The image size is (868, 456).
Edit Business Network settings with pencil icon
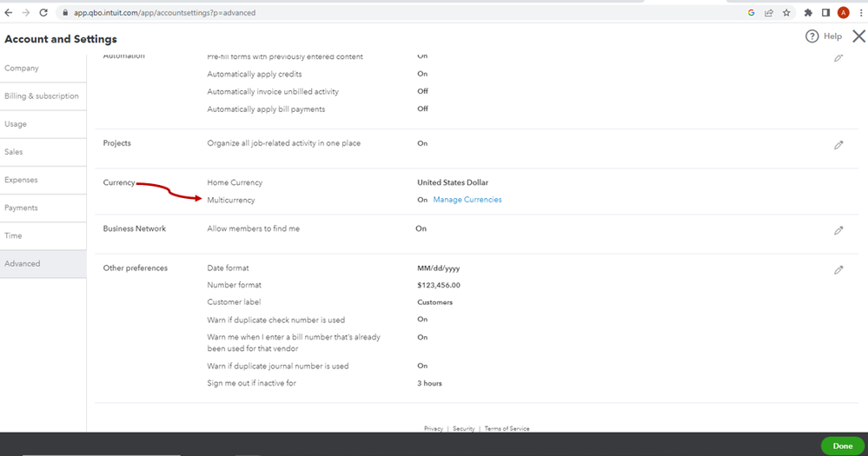point(838,230)
